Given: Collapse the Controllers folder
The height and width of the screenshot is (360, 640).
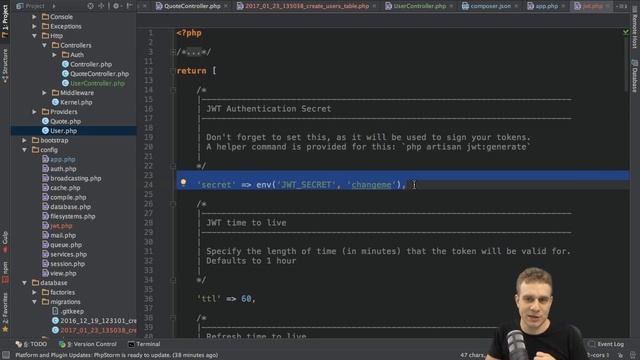Looking at the screenshot, I should [x=44, y=45].
